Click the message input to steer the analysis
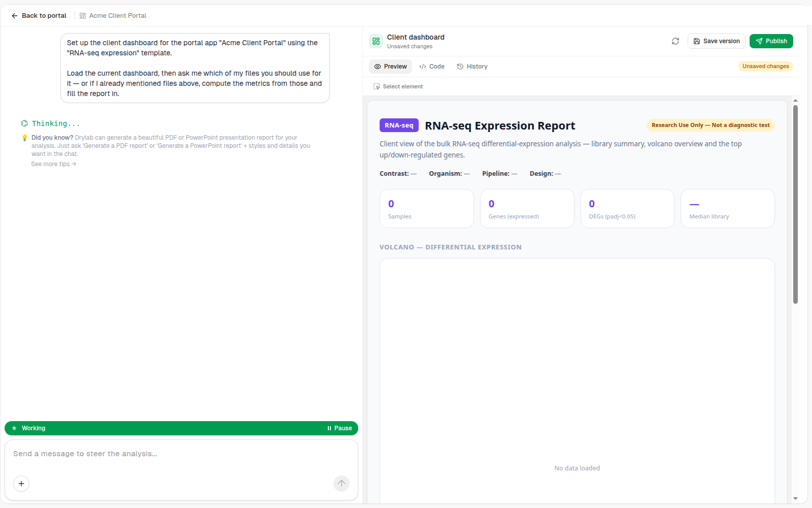Viewport: 812px width, 508px height. pyautogui.click(x=181, y=454)
